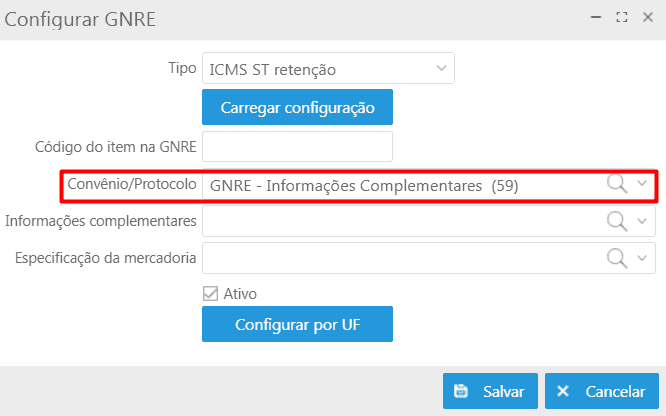The image size is (666, 416).
Task: Select the ICMS ST retenção Tipo value
Action: click(273, 70)
